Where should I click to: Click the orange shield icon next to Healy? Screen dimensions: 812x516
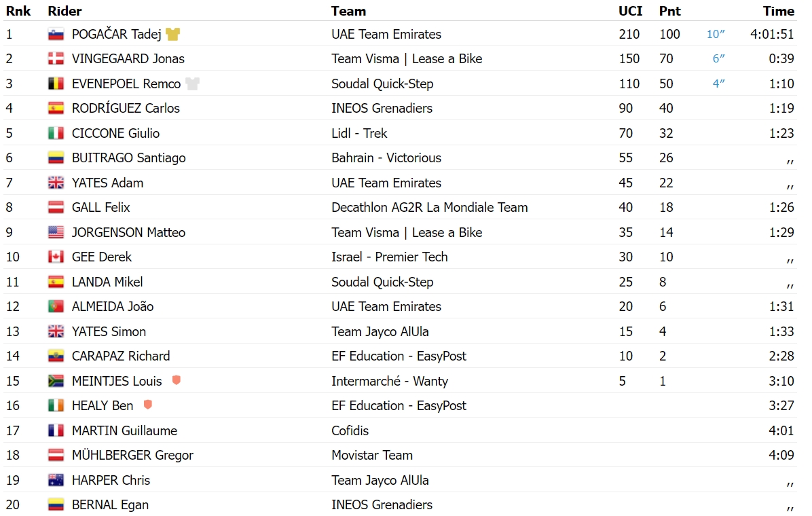[x=147, y=405]
